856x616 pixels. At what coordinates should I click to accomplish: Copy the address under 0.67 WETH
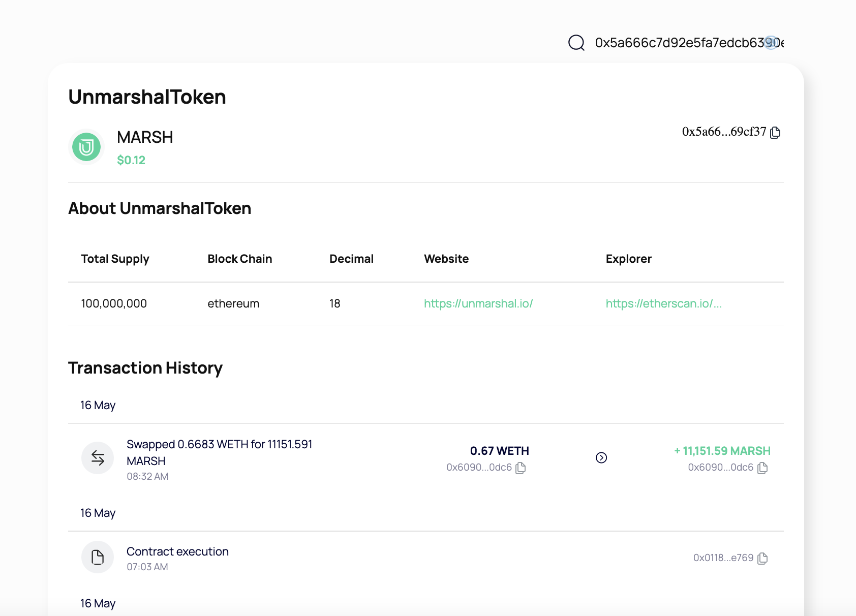pyautogui.click(x=521, y=468)
